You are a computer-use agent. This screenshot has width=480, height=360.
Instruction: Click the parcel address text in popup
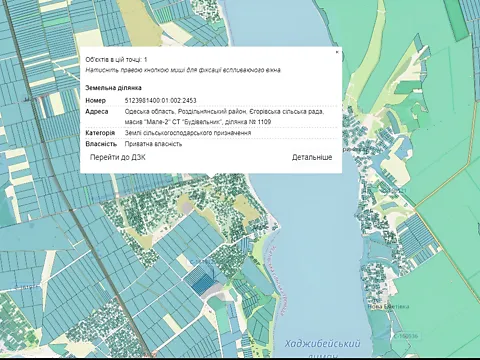coord(224,117)
